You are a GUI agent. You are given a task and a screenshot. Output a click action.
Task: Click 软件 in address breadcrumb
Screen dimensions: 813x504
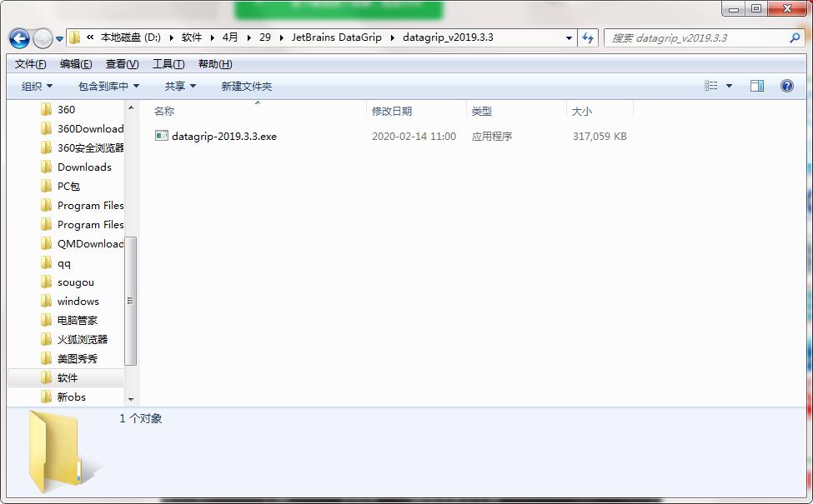pos(191,37)
